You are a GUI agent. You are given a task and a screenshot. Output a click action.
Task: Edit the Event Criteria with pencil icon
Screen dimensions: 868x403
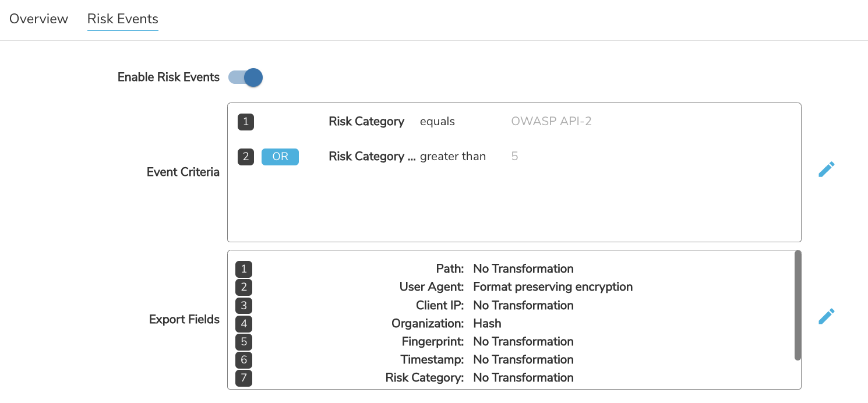tap(826, 169)
